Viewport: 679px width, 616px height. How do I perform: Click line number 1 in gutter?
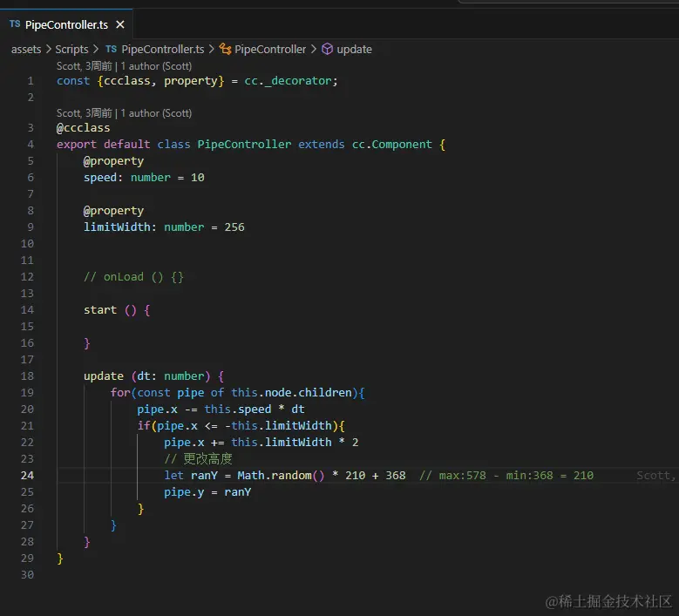[x=31, y=81]
